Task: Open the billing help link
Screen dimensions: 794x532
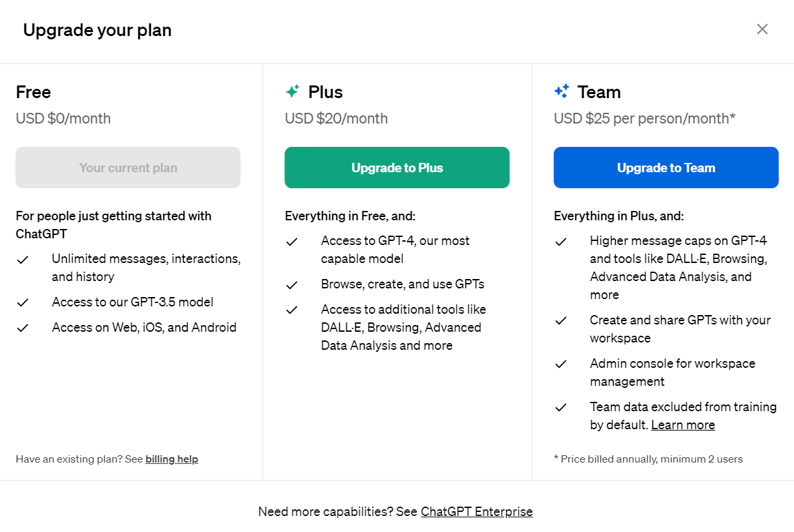Action: coord(172,459)
